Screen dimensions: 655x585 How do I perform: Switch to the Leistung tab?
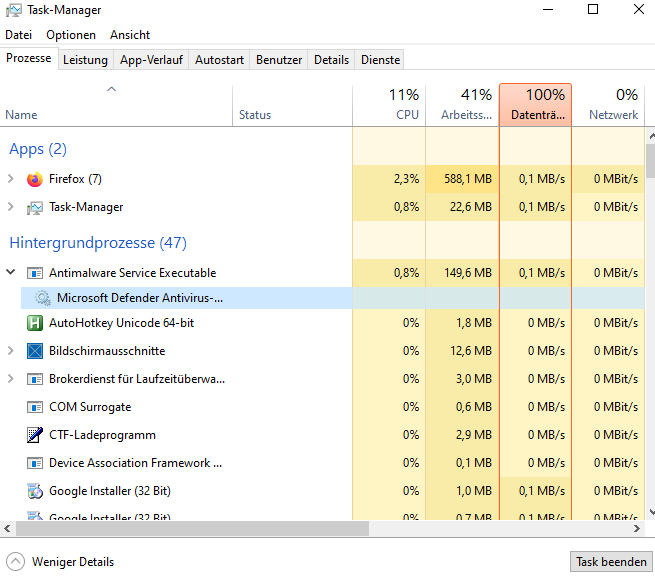click(85, 60)
